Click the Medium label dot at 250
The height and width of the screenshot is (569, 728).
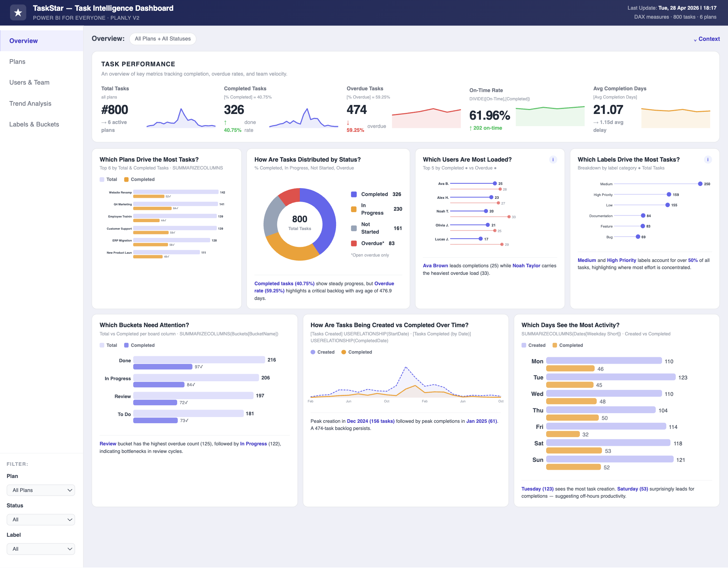click(700, 184)
